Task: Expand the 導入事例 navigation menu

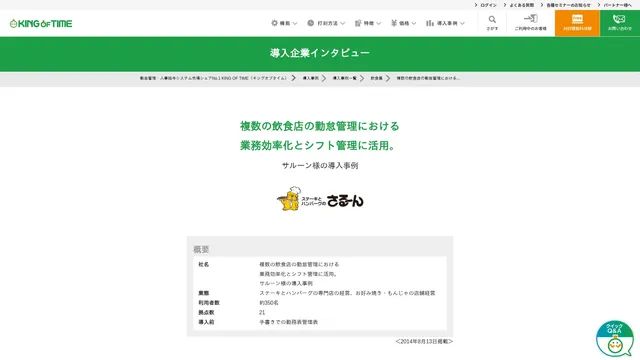Action: click(x=445, y=23)
